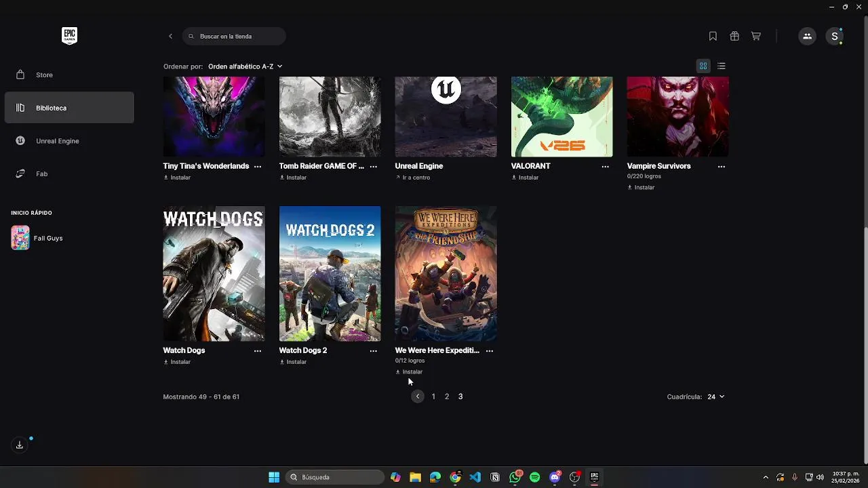
Task: Click the Mostrando 49 - 61 de 61 text
Action: click(201, 396)
